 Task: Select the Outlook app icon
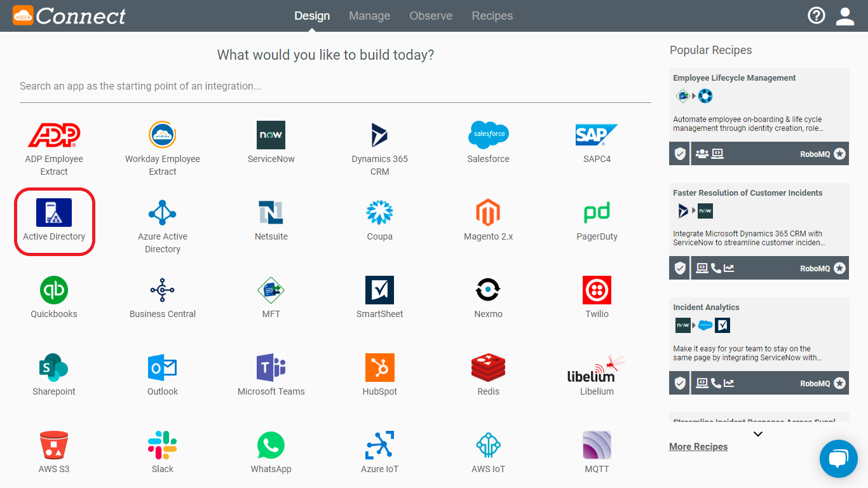[x=163, y=367]
